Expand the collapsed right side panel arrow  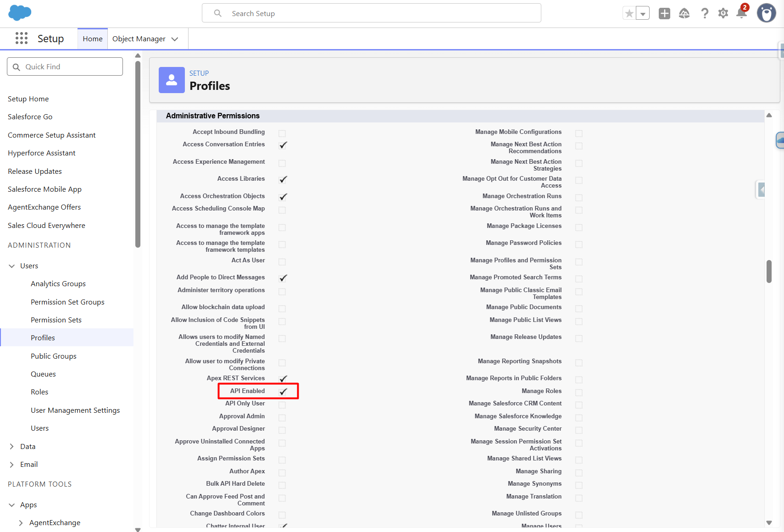point(761,189)
